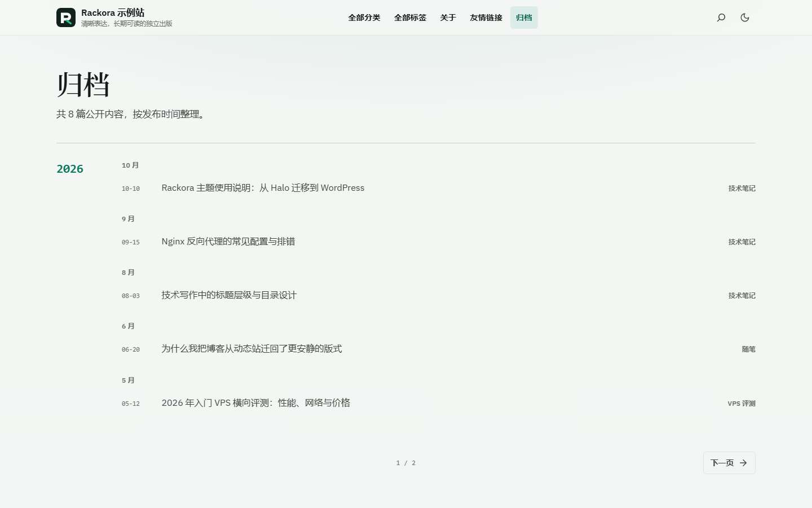
Task: Click 技术笔记 category on 技术写作 post row
Action: coord(742,296)
